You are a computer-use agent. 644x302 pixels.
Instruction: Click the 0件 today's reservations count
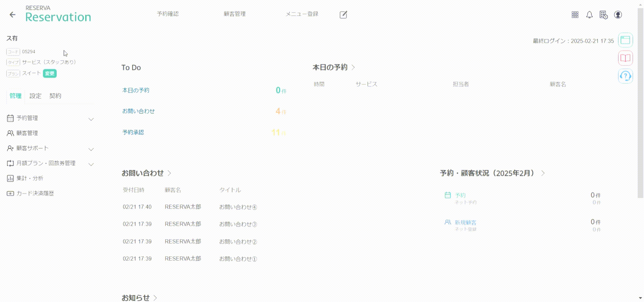click(x=281, y=90)
